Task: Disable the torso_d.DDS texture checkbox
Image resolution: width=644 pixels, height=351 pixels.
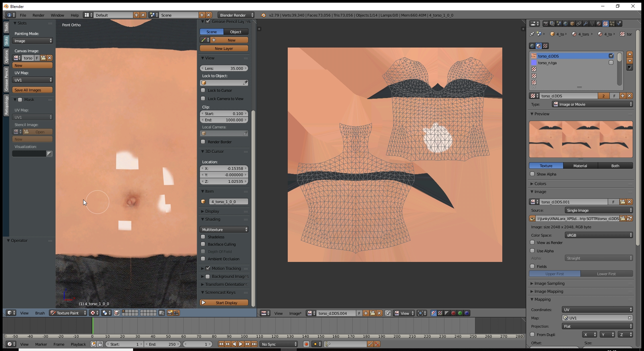Action: 611,56
